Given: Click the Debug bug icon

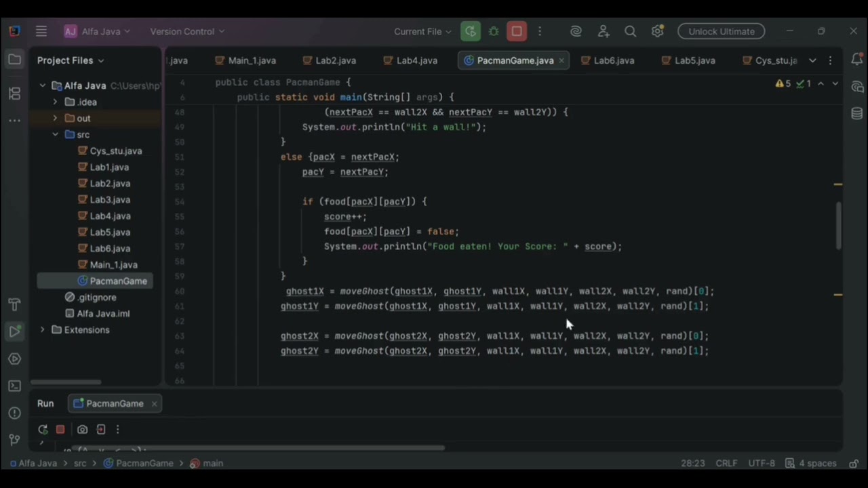Looking at the screenshot, I should pos(494,31).
